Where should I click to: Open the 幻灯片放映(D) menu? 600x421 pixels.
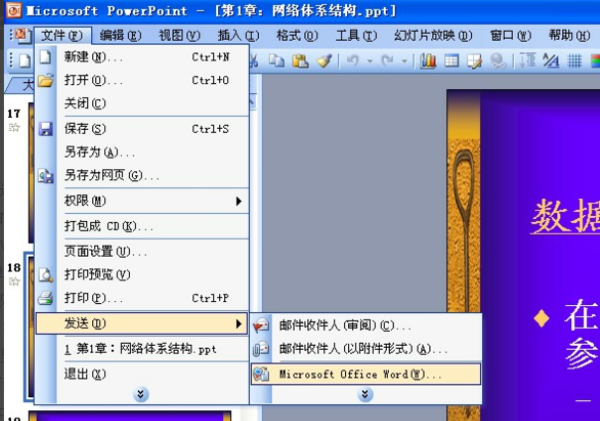[x=433, y=36]
